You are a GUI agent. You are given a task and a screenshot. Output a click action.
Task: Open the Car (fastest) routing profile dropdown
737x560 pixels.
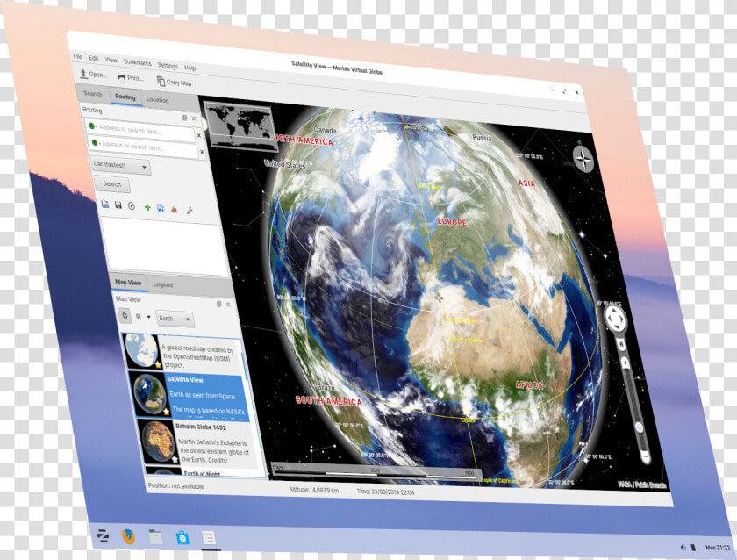pyautogui.click(x=121, y=166)
